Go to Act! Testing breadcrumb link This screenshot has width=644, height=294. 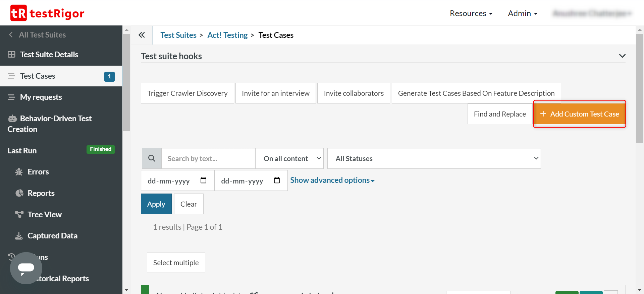tap(227, 35)
